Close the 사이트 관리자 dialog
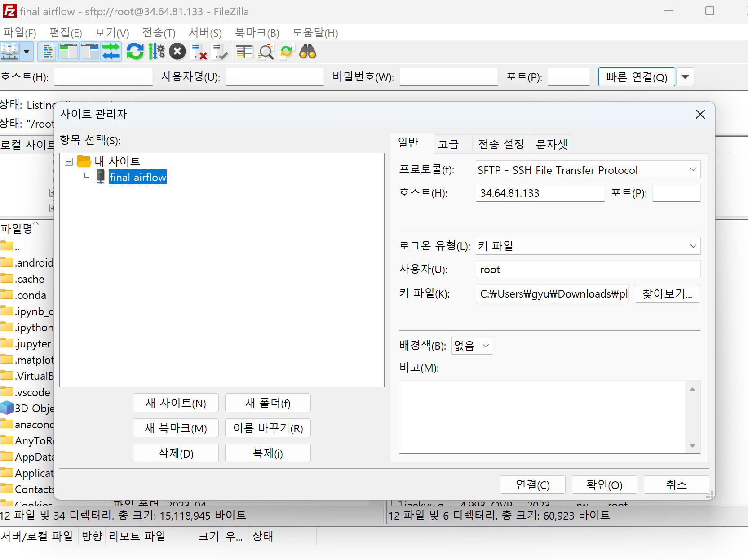The width and height of the screenshot is (748, 560). 700,114
